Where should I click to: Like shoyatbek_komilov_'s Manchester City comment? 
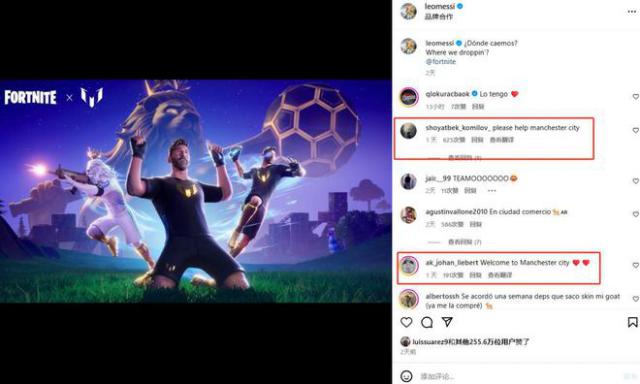coord(636,130)
